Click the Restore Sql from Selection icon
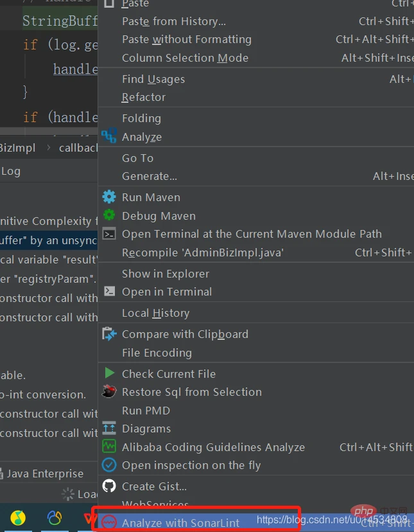 coord(109,391)
